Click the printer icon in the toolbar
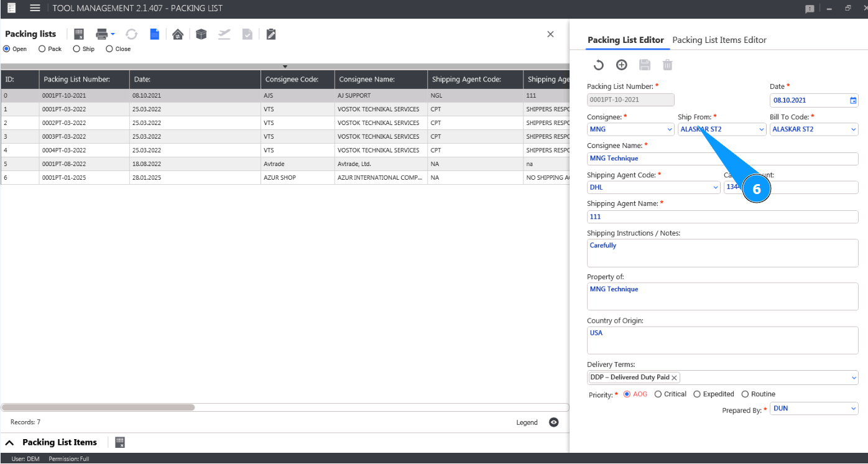This screenshot has width=868, height=464. [x=101, y=34]
